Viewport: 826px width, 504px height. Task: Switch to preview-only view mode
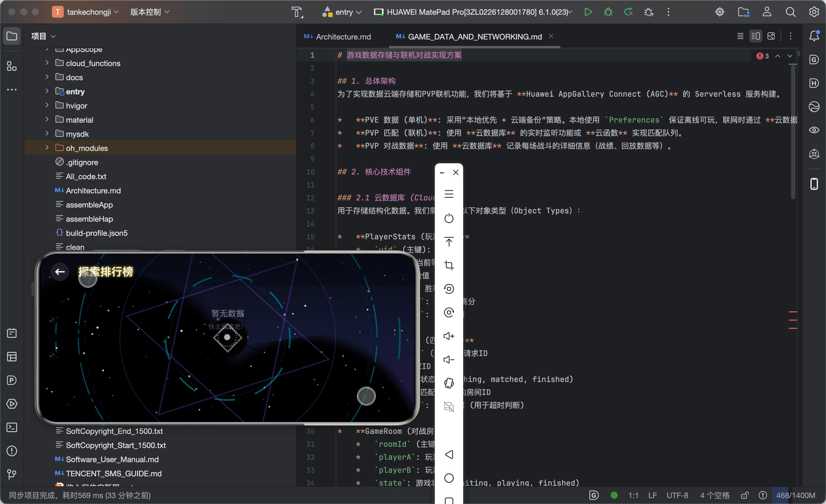(771, 36)
